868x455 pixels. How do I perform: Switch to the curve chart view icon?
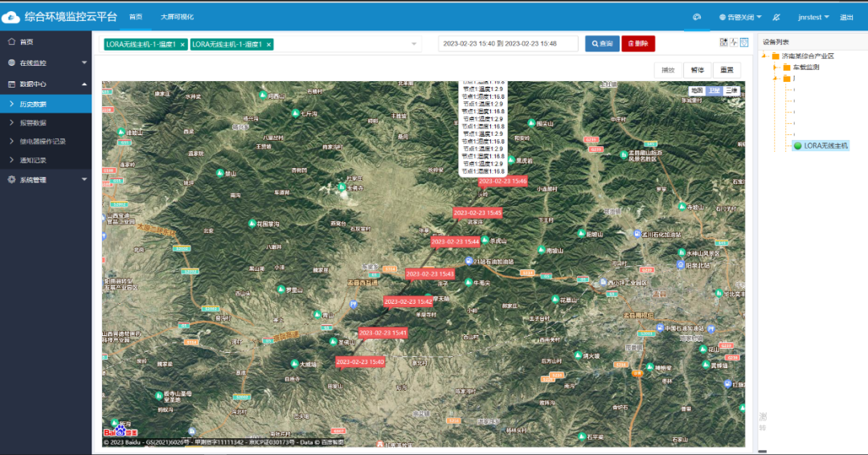[x=734, y=42]
